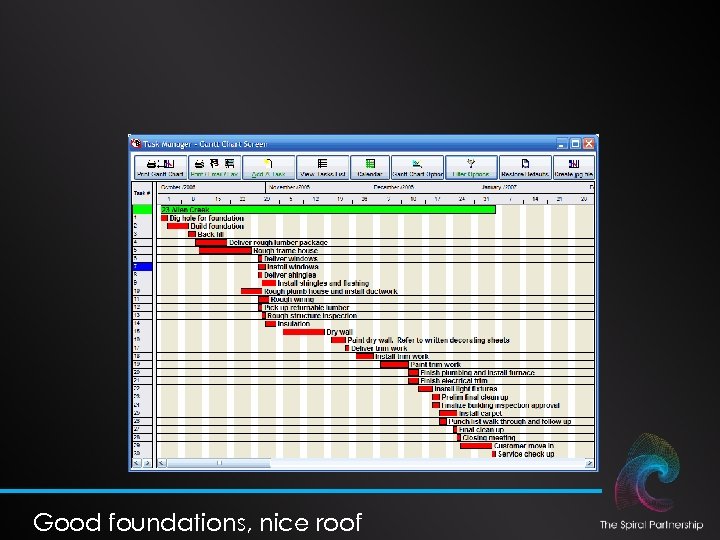Image resolution: width=720 pixels, height=540 pixels.
Task: Open Gantt Chart Options
Action: (417, 167)
